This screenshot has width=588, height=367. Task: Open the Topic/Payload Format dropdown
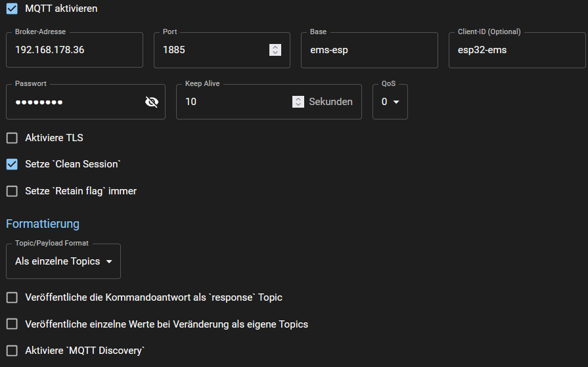coord(63,261)
